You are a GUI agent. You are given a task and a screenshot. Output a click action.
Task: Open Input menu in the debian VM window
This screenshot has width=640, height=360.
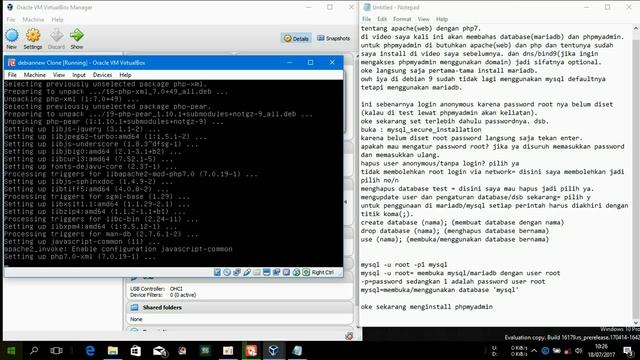pyautogui.click(x=79, y=75)
